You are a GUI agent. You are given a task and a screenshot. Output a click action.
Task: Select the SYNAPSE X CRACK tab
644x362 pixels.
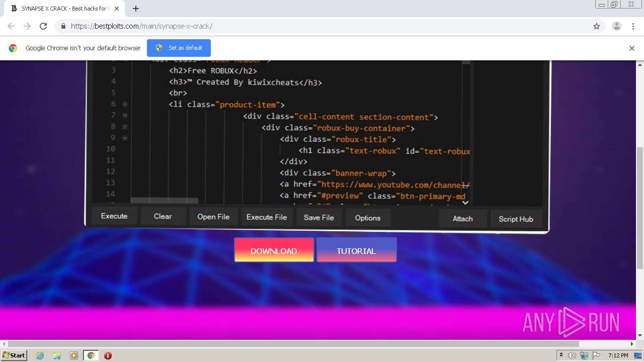[64, 9]
